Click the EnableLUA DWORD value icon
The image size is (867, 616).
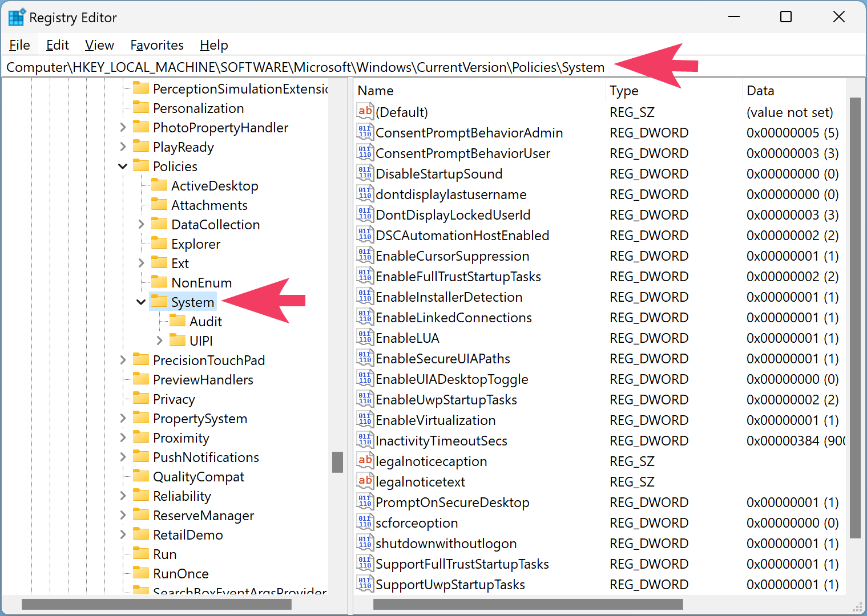(365, 337)
